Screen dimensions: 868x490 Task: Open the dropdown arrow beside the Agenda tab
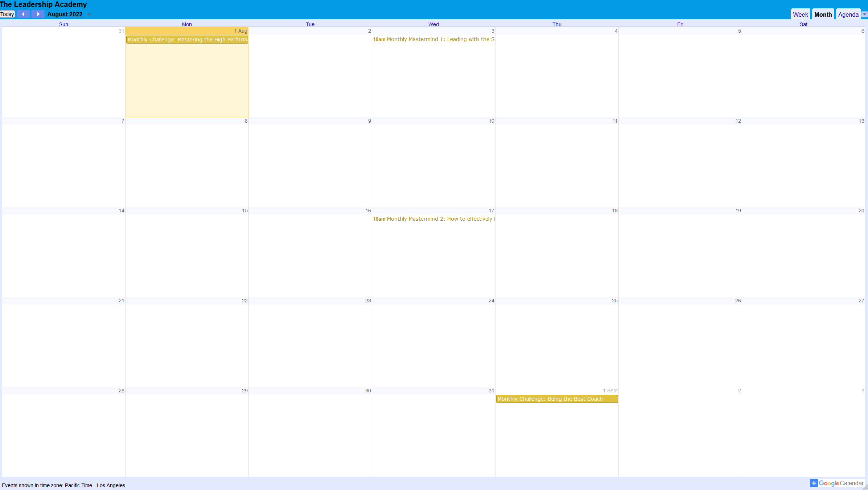tap(864, 15)
